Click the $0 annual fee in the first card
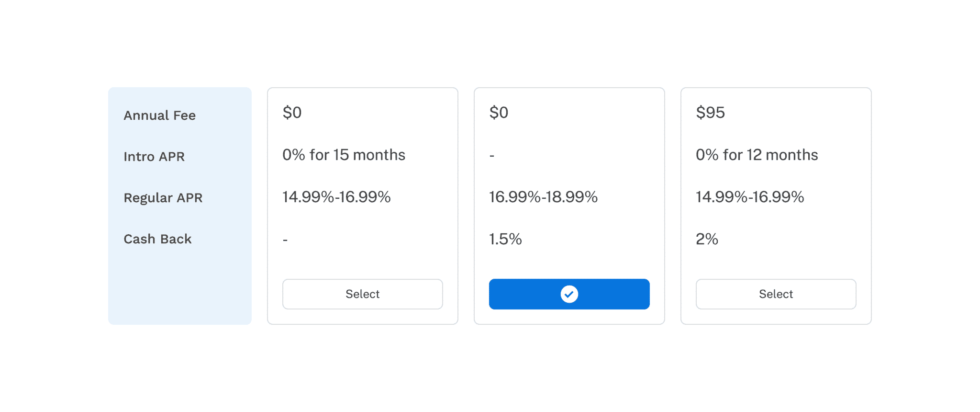The width and height of the screenshot is (980, 412). [292, 113]
